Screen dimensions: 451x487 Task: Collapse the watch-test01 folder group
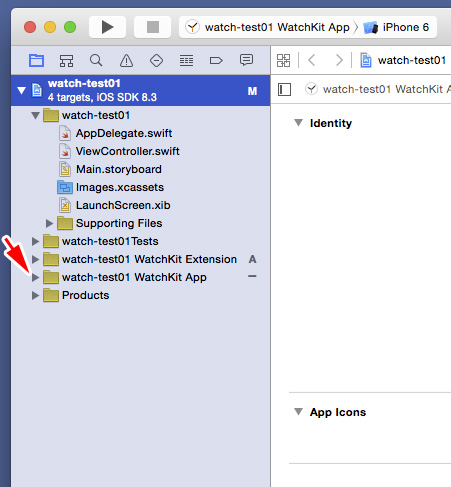[x=35, y=115]
